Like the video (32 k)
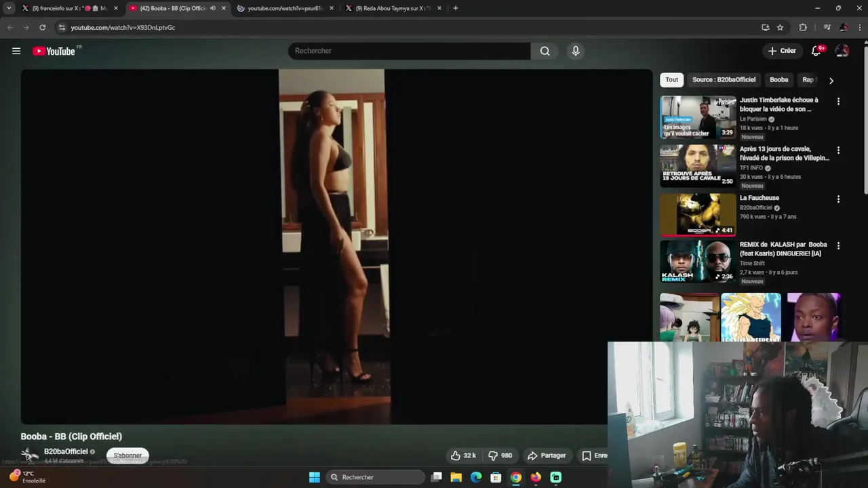The height and width of the screenshot is (488, 868). point(464,455)
